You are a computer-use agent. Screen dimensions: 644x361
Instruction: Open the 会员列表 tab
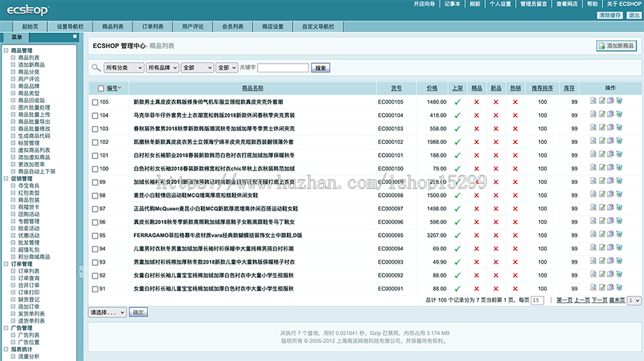tap(233, 27)
